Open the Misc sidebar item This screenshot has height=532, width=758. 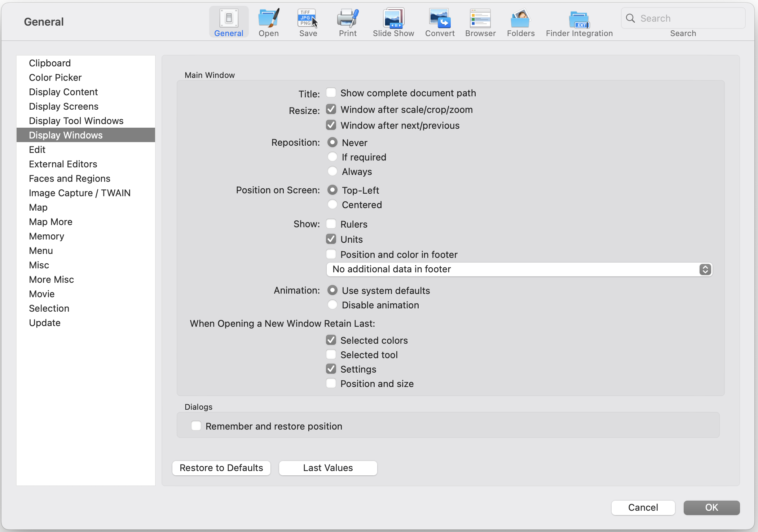coord(86,265)
